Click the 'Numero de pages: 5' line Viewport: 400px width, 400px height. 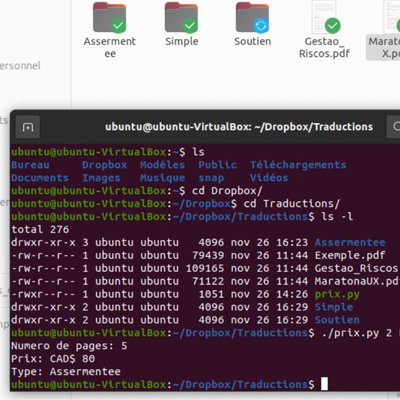(x=69, y=346)
